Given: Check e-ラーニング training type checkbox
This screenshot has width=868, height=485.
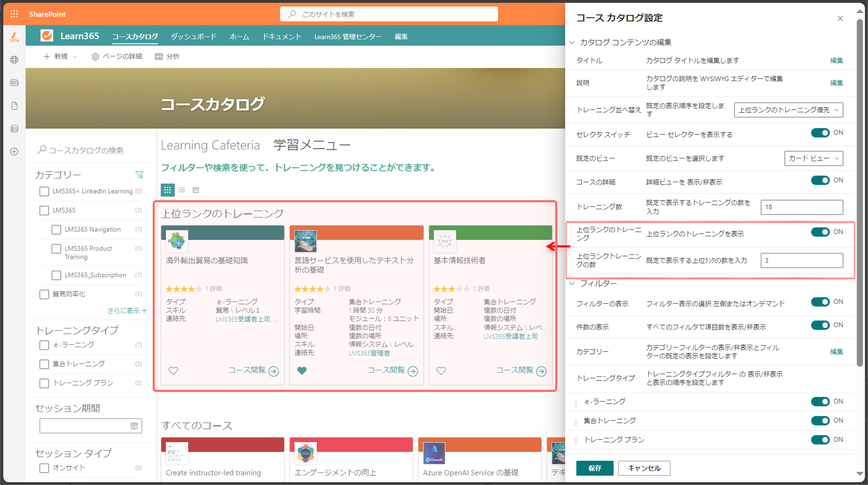Looking at the screenshot, I should click(44, 345).
